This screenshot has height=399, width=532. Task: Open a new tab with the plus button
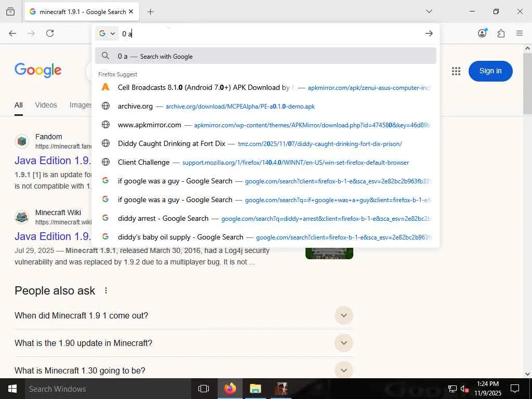pos(150,12)
